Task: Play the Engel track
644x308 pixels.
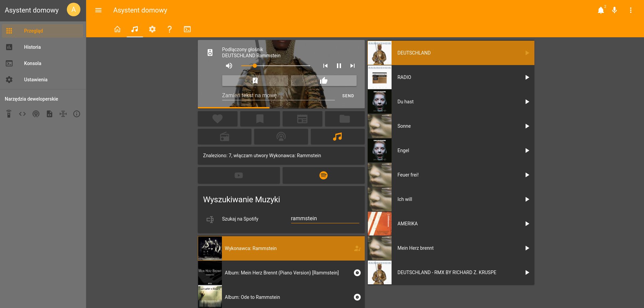Action: (x=527, y=150)
